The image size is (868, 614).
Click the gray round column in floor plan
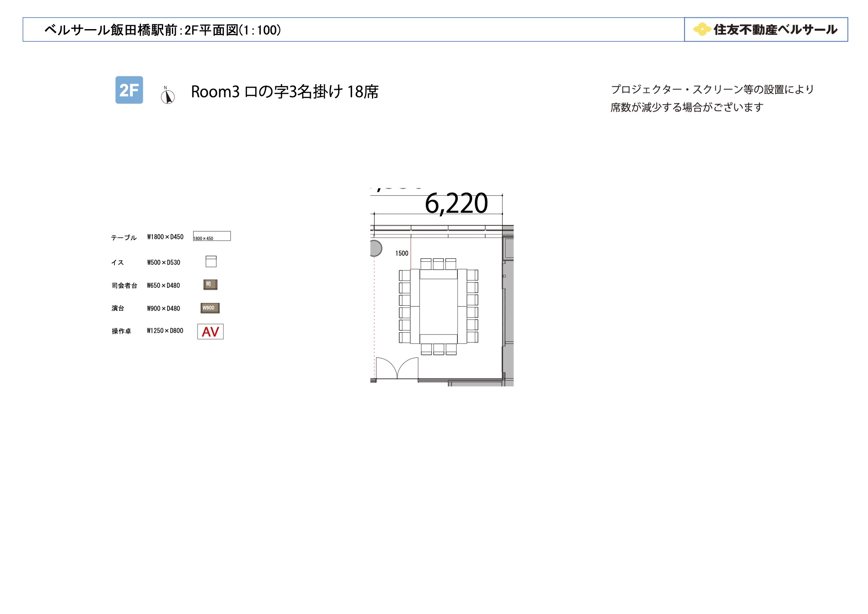coord(376,248)
